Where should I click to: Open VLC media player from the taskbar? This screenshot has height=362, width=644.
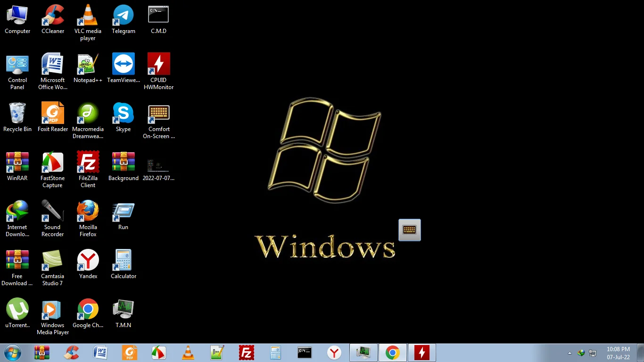188,353
